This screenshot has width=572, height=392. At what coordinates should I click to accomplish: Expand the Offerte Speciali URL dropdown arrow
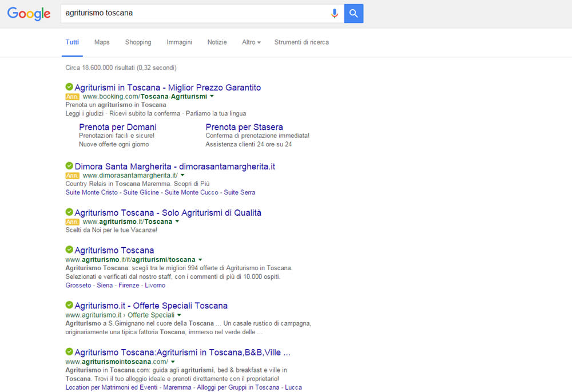(x=179, y=315)
